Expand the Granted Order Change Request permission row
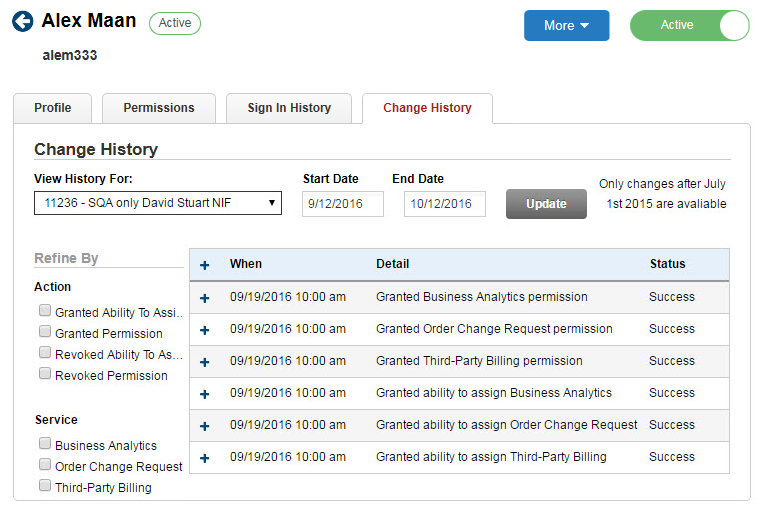This screenshot has width=760, height=511. 205,330
